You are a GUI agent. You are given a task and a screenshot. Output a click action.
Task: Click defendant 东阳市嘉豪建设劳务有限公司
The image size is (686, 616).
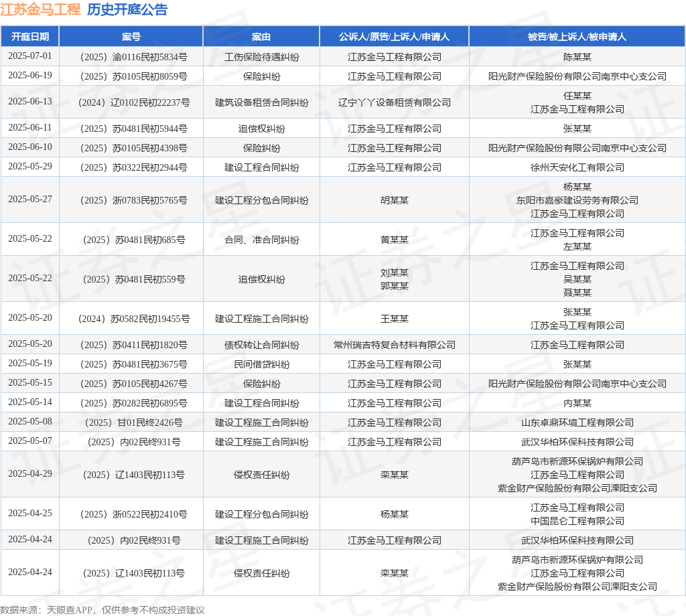(577, 200)
